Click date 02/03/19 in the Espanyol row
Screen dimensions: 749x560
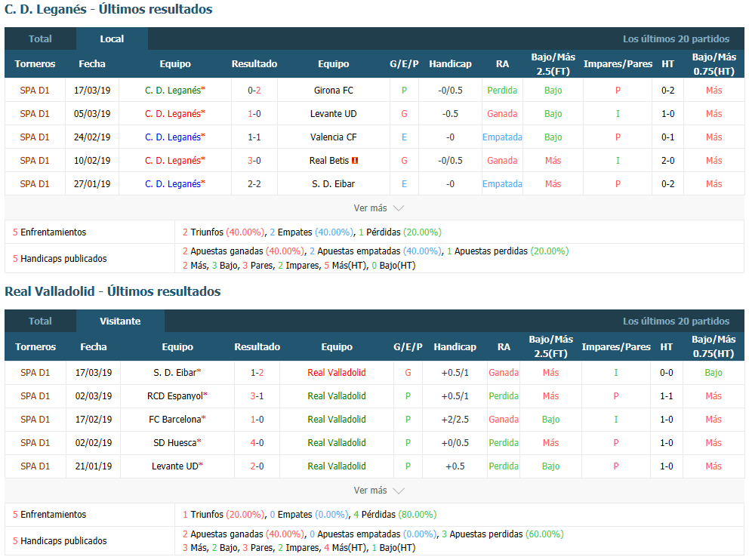94,395
